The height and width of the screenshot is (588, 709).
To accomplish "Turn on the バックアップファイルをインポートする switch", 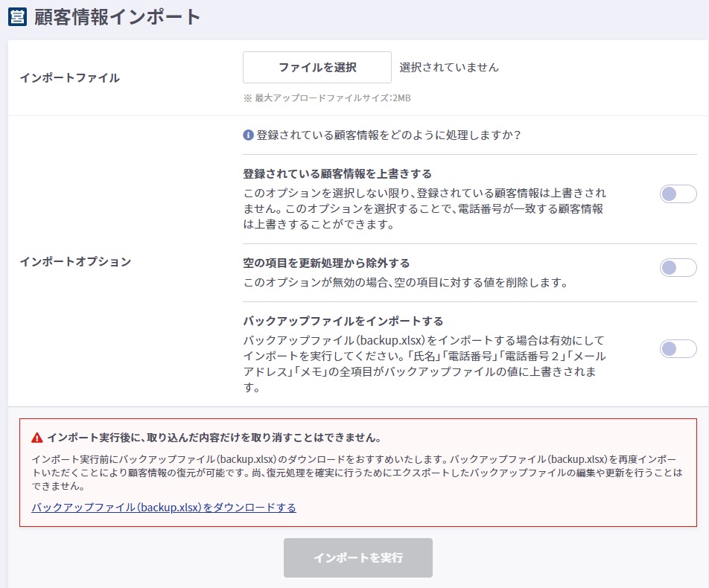I will coord(678,348).
